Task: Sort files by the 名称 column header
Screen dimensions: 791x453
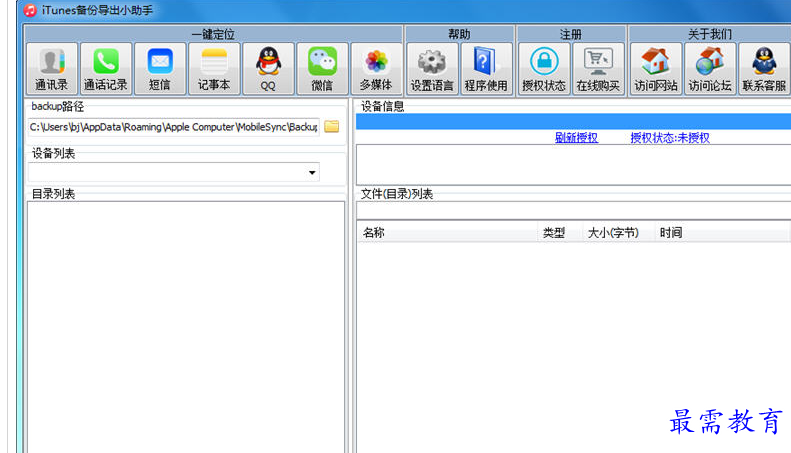Action: [x=447, y=233]
